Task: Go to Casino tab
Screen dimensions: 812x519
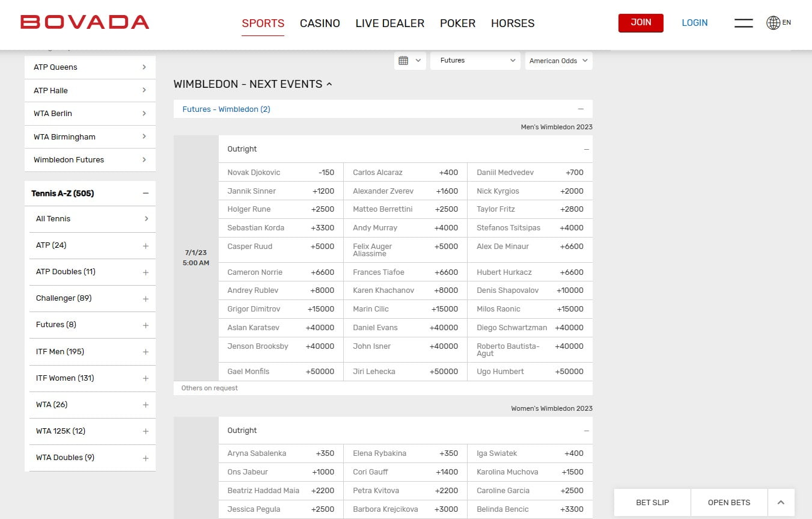Action: tap(320, 23)
